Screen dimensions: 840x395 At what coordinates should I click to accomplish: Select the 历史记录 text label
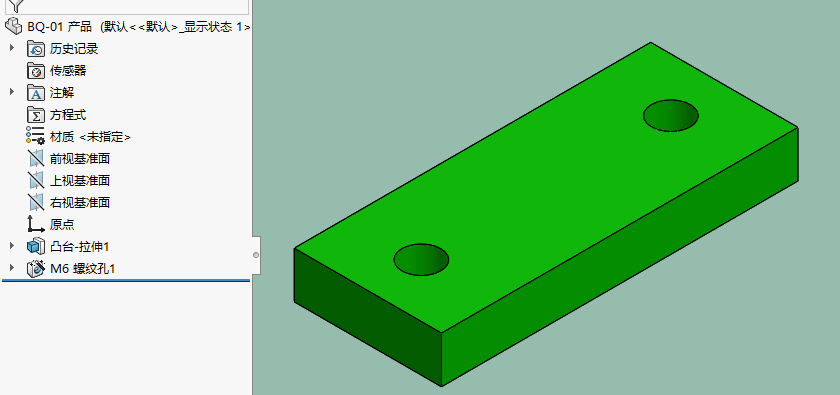(74, 49)
